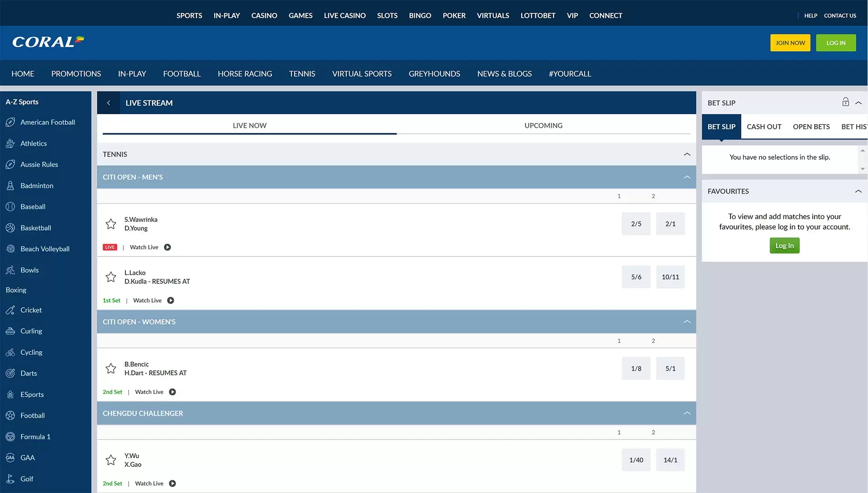This screenshot has height=493, width=868.
Task: Open Casino in top menu
Action: (264, 16)
